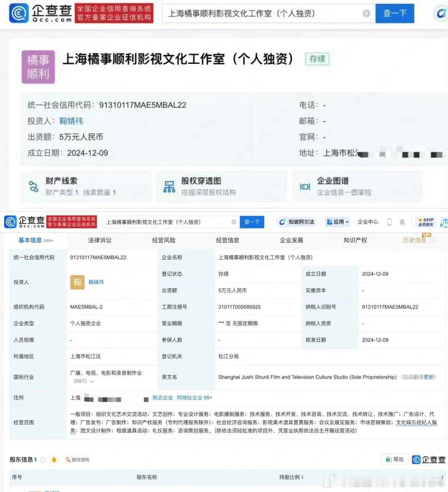The height and width of the screenshot is (492, 448).
Task: Click the bell alert icon beside 股东信息
Action: (54, 459)
